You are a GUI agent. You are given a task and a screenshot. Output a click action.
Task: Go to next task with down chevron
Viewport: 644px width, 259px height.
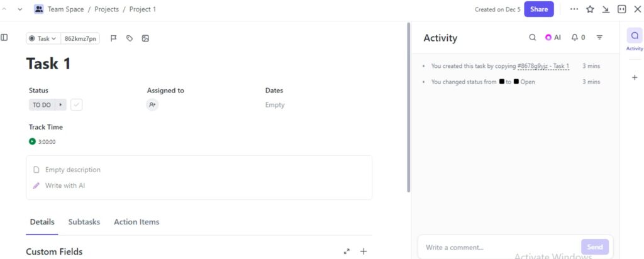[19, 9]
